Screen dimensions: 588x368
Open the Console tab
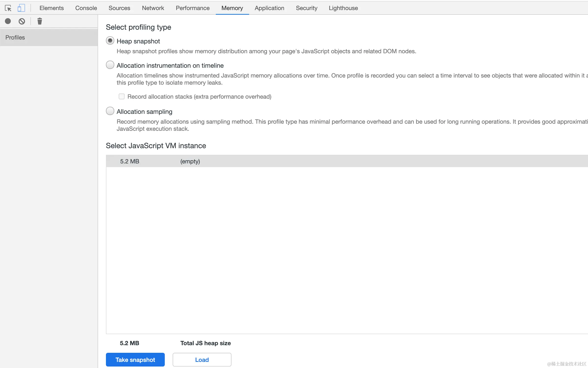tap(86, 8)
